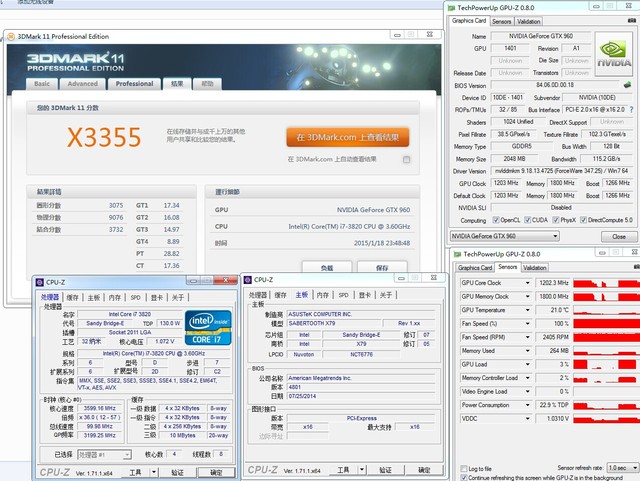Viewport: 640px width, 481px height.
Task: Open the GPU Load sensor dropdown
Action: click(527, 364)
